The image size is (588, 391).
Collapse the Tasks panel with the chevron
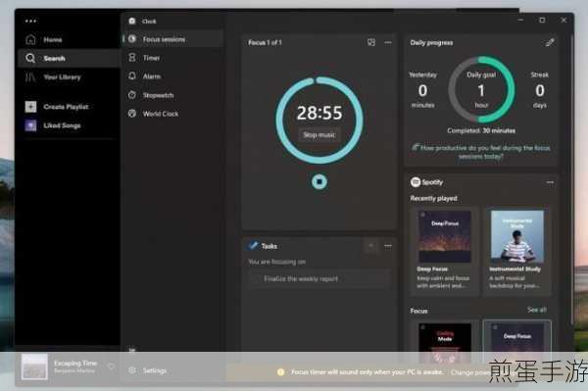point(371,246)
